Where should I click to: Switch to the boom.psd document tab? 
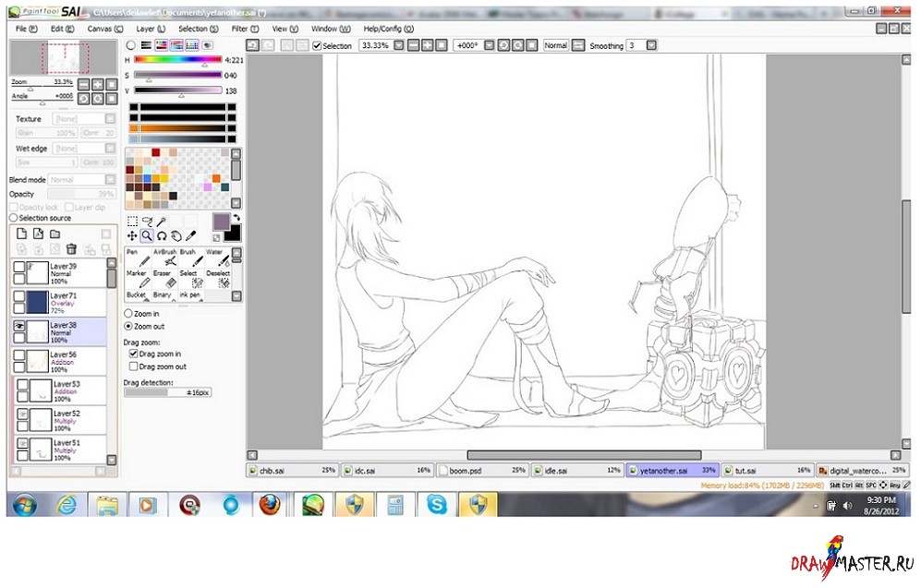(x=482, y=471)
